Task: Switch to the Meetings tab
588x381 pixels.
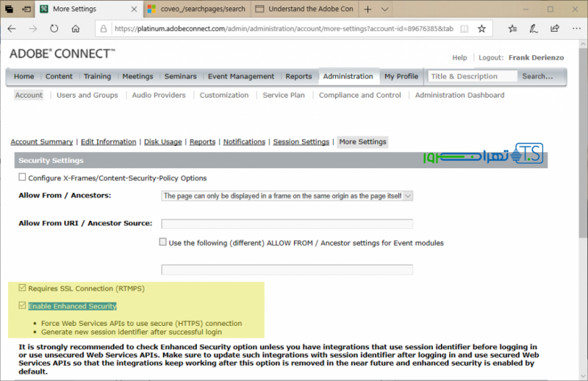Action: (137, 76)
